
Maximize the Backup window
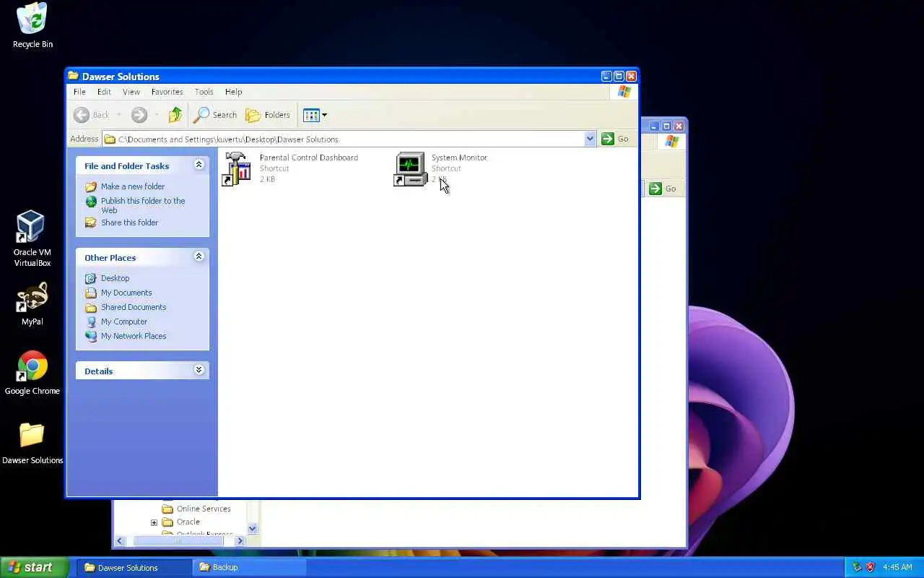click(x=666, y=126)
